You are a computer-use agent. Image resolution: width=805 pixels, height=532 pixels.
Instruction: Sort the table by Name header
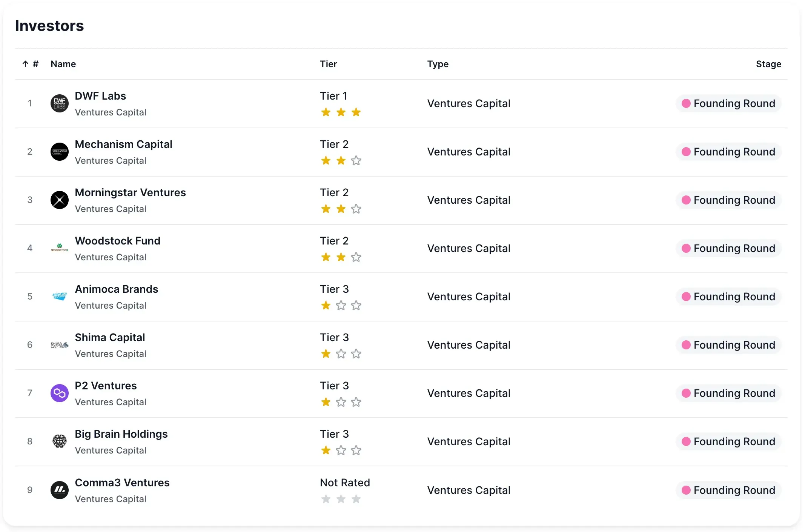pyautogui.click(x=63, y=64)
